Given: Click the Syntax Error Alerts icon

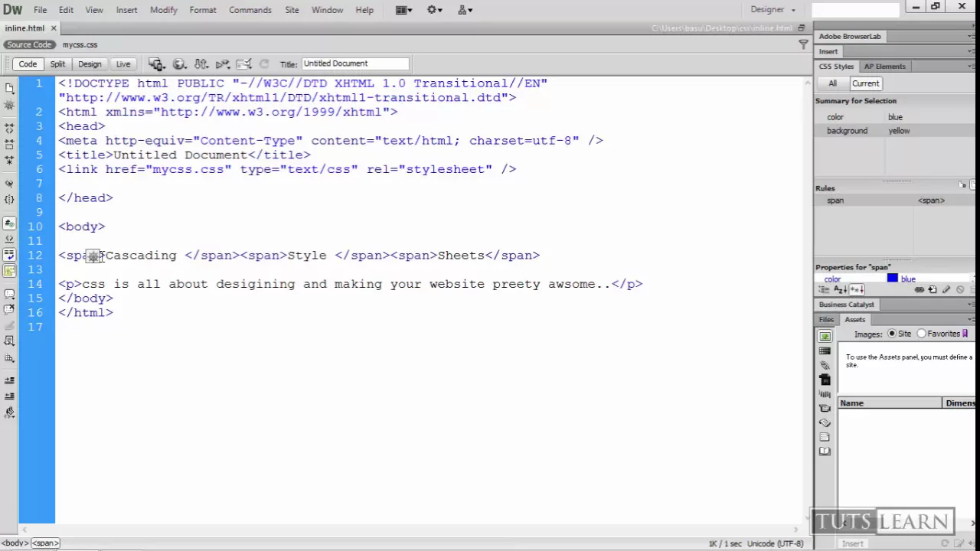Looking at the screenshot, I should [9, 270].
